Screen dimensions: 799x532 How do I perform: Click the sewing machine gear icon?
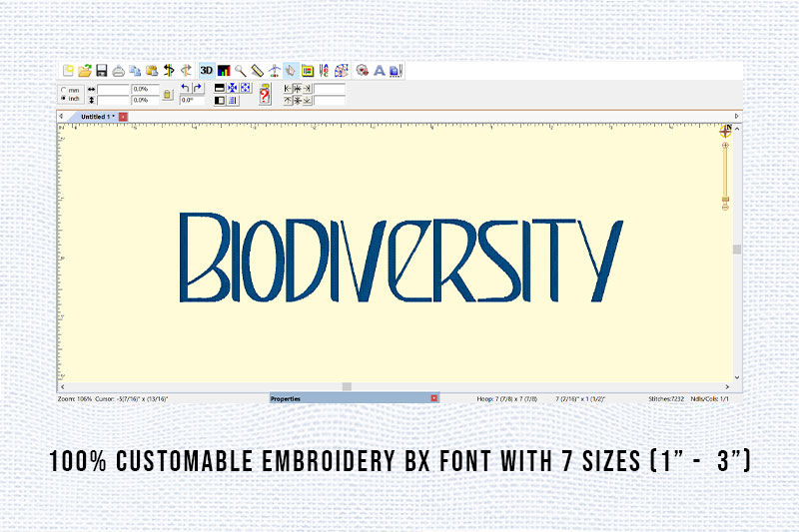pos(362,71)
